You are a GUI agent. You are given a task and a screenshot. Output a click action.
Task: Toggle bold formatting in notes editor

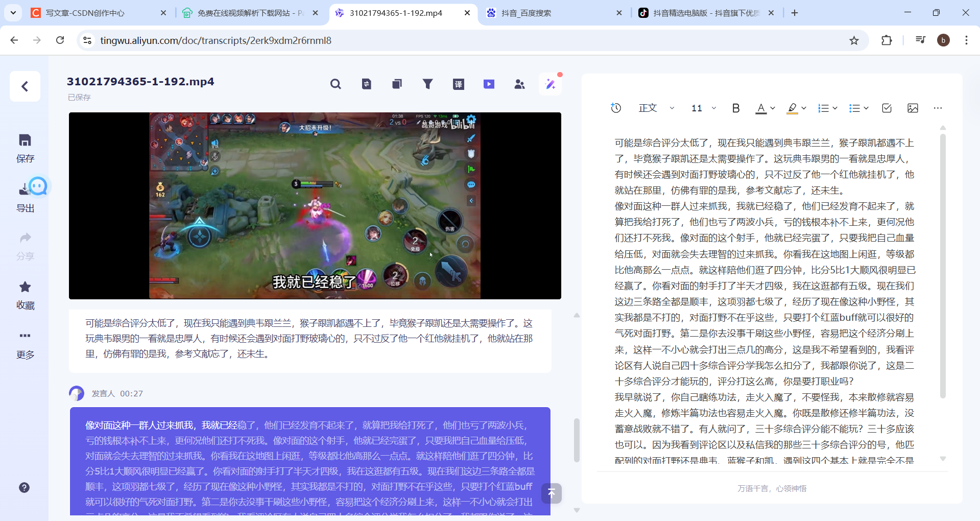[736, 108]
